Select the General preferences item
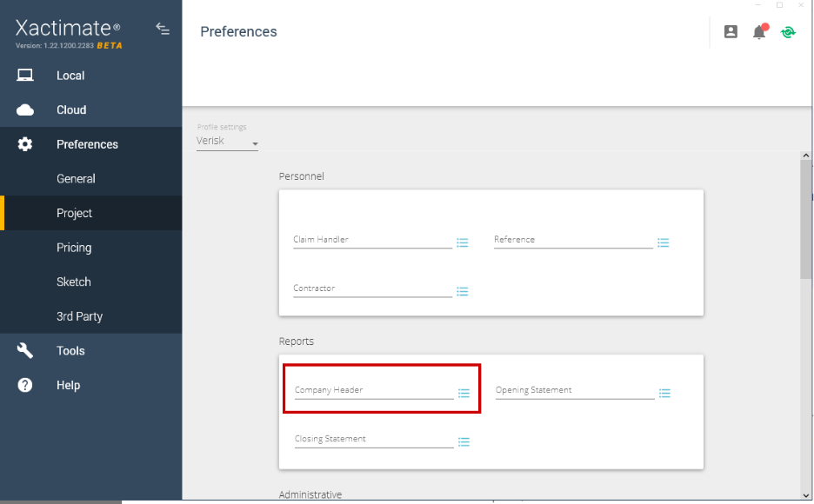 click(x=76, y=179)
